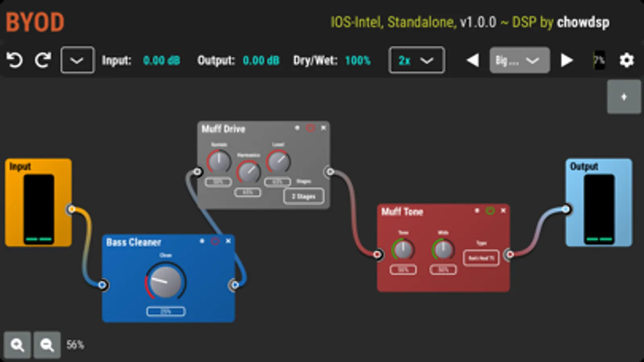Viewport: 644px width, 362px height.
Task: Click the Muff Drive title text
Action: click(224, 129)
